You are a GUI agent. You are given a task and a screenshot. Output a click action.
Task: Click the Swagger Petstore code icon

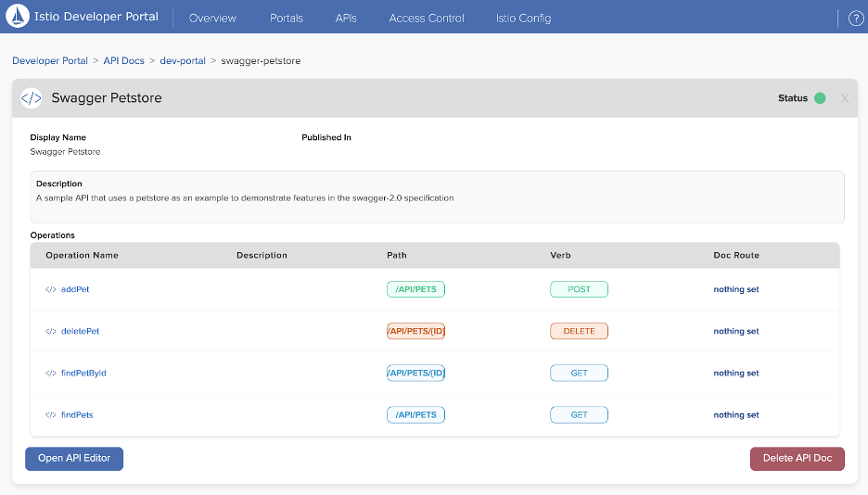pos(31,98)
